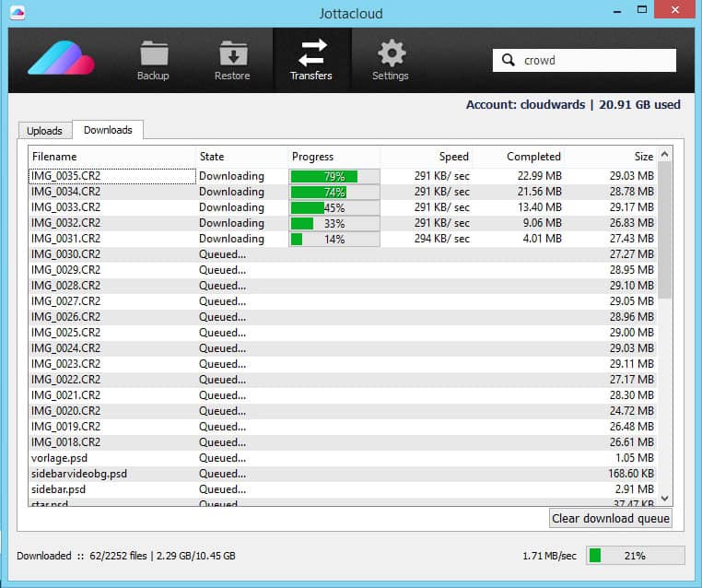The image size is (702, 588).
Task: Click the 24.72 MB size value
Action: [x=632, y=411]
